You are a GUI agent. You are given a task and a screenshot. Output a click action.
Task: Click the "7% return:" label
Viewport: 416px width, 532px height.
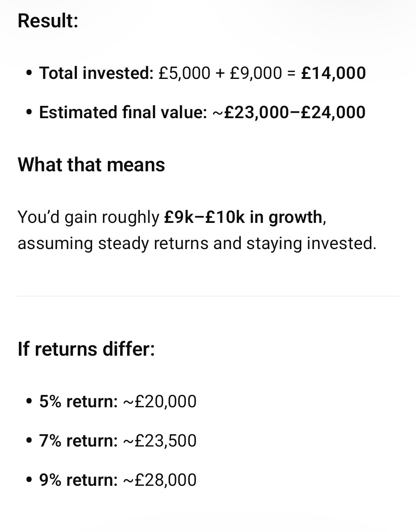(x=78, y=441)
